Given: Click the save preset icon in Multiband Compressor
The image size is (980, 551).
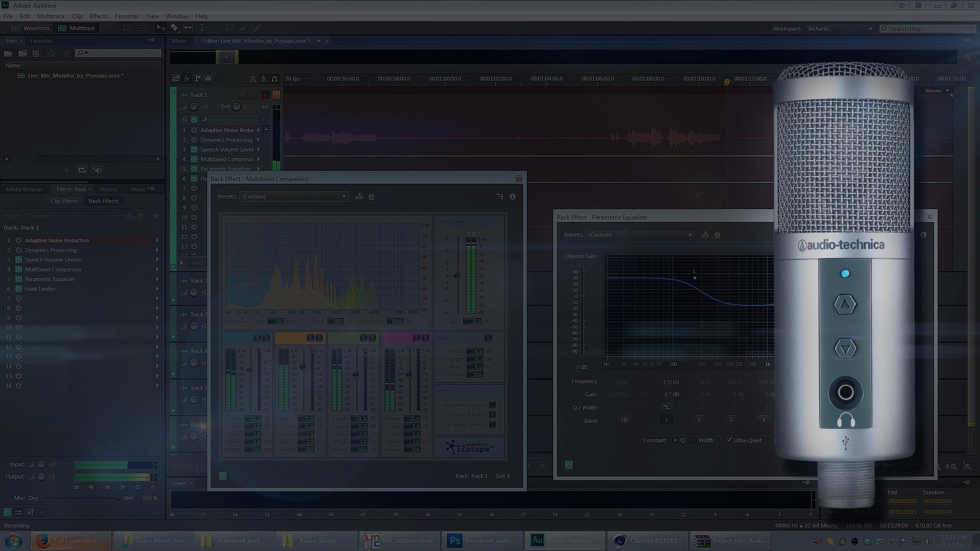Looking at the screenshot, I should [359, 196].
